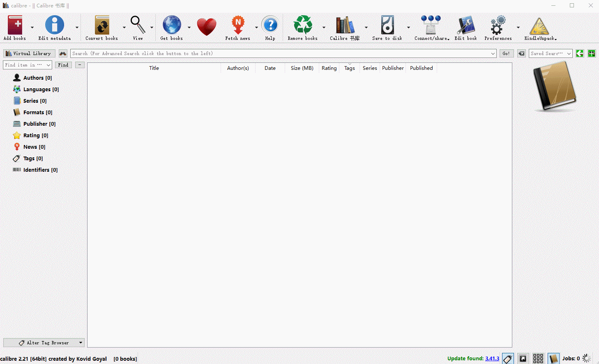This screenshot has width=599, height=364.
Task: Click into the main search field
Action: click(x=279, y=53)
